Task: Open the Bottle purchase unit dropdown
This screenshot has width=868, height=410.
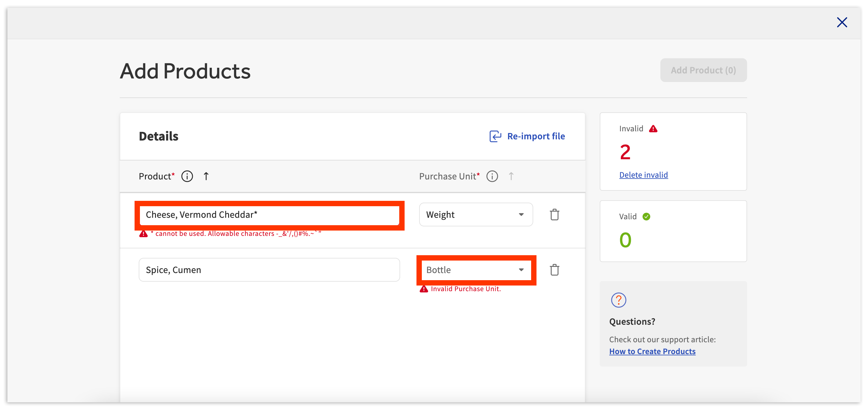Action: pyautogui.click(x=476, y=269)
